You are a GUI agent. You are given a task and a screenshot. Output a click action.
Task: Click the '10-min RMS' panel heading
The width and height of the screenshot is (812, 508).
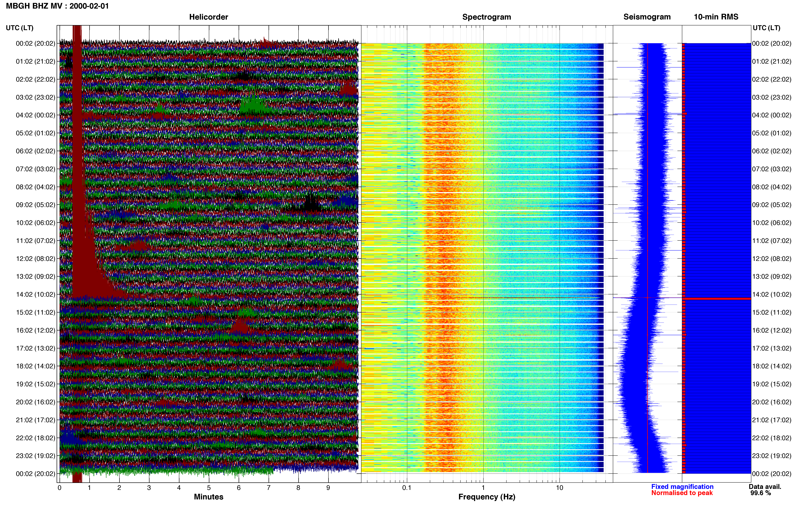(x=716, y=17)
